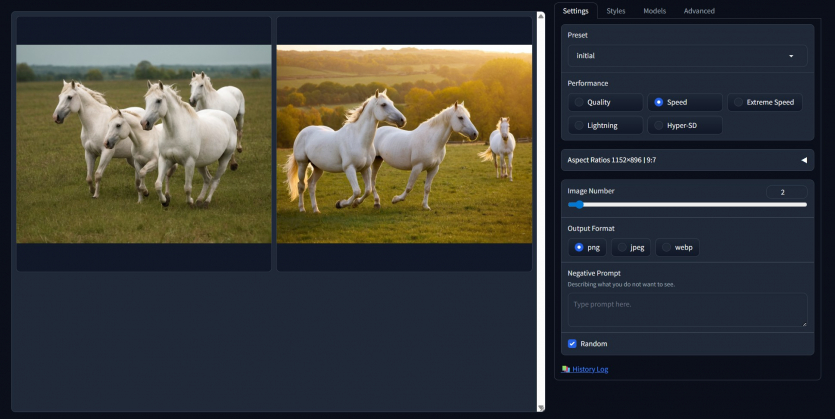This screenshot has width=835, height=419.
Task: Open the sunset horses generated image
Action: [x=404, y=144]
